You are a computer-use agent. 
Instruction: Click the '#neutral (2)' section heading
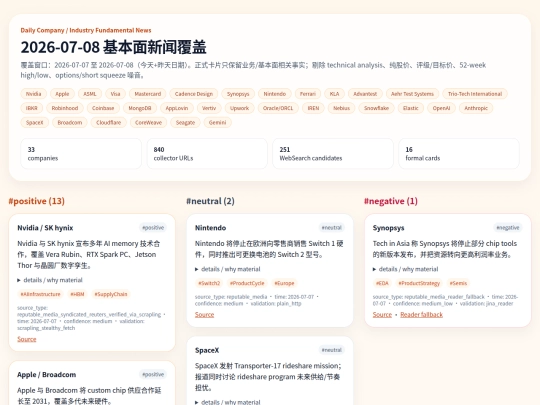pyautogui.click(x=210, y=201)
